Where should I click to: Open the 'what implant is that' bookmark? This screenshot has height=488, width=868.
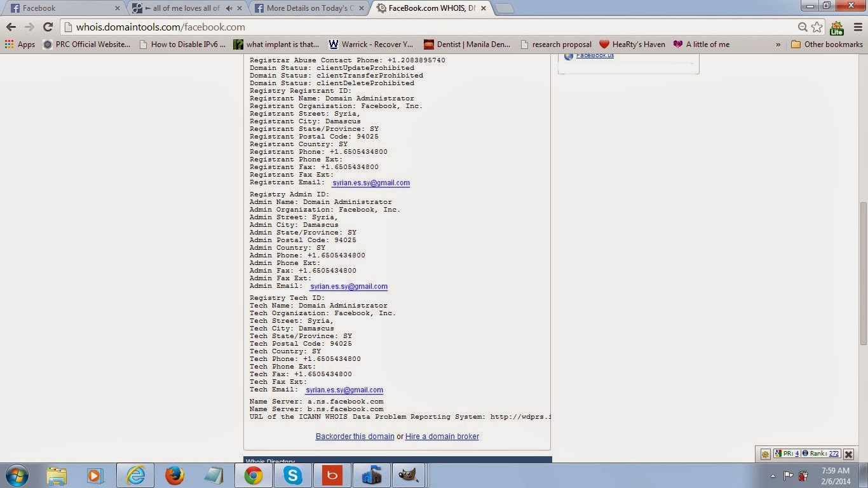pyautogui.click(x=276, y=44)
